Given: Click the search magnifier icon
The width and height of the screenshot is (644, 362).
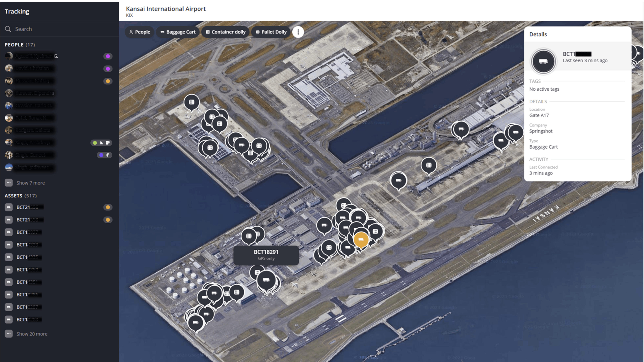Looking at the screenshot, I should point(8,29).
